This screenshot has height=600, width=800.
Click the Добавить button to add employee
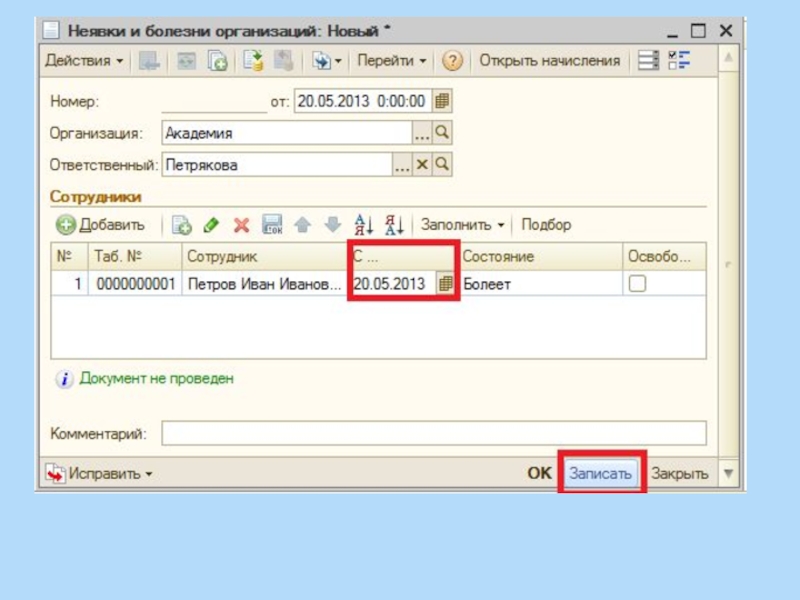[101, 225]
